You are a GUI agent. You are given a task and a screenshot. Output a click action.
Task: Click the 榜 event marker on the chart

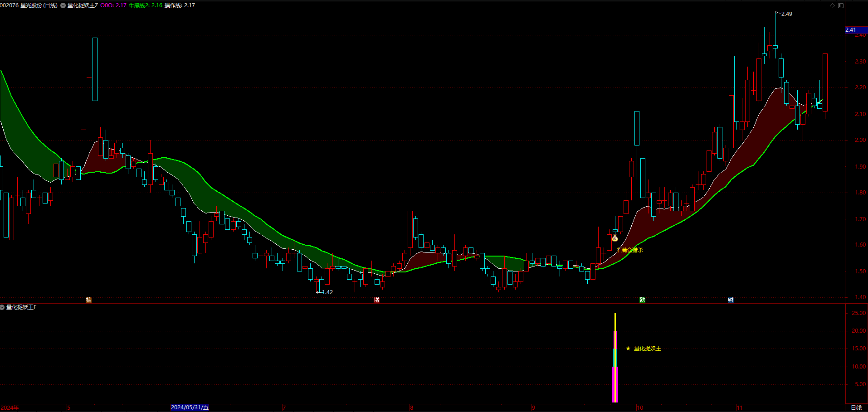click(x=89, y=300)
